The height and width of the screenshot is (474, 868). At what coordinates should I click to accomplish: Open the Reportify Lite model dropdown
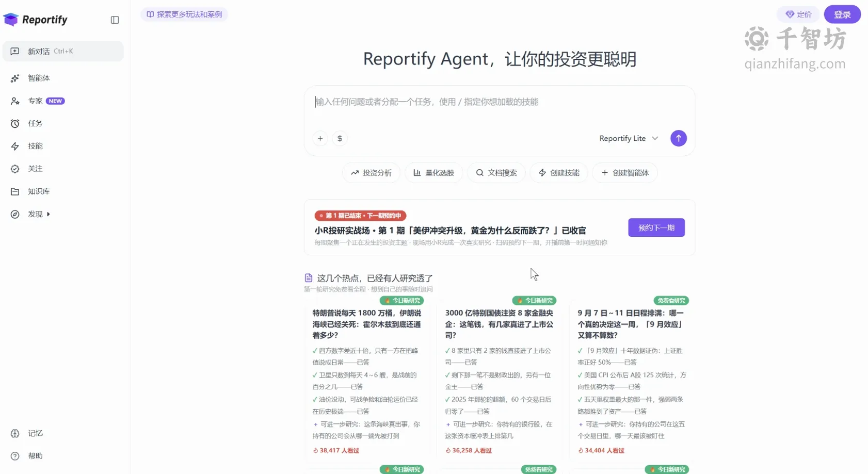(629, 138)
